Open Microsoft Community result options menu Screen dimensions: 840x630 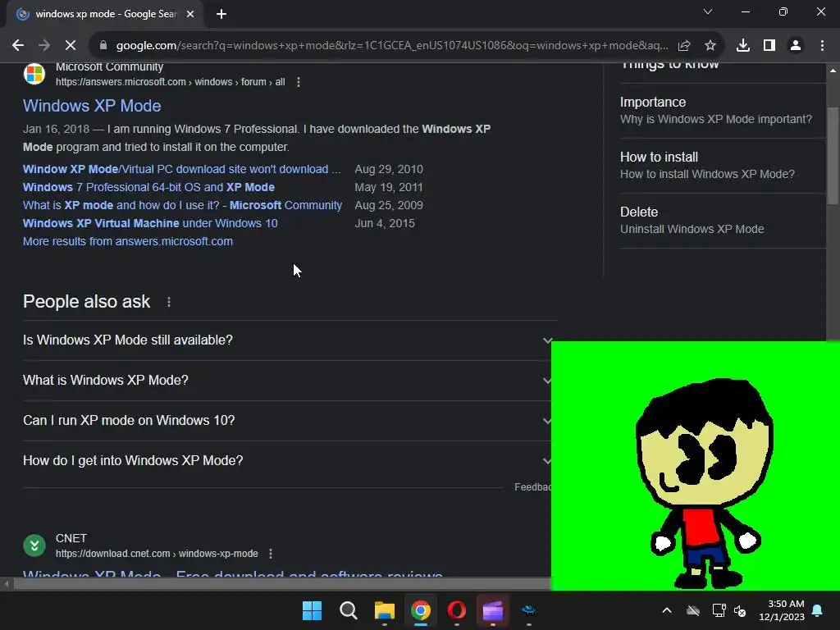pyautogui.click(x=299, y=82)
